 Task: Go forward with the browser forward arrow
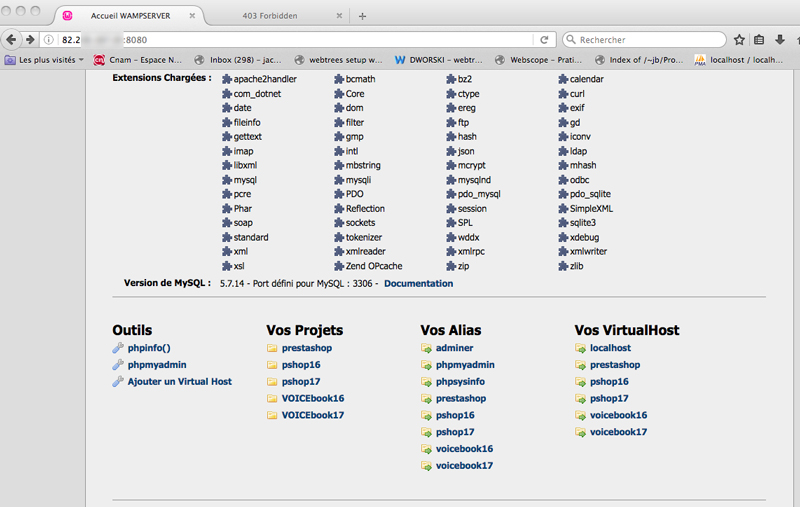pos(30,39)
